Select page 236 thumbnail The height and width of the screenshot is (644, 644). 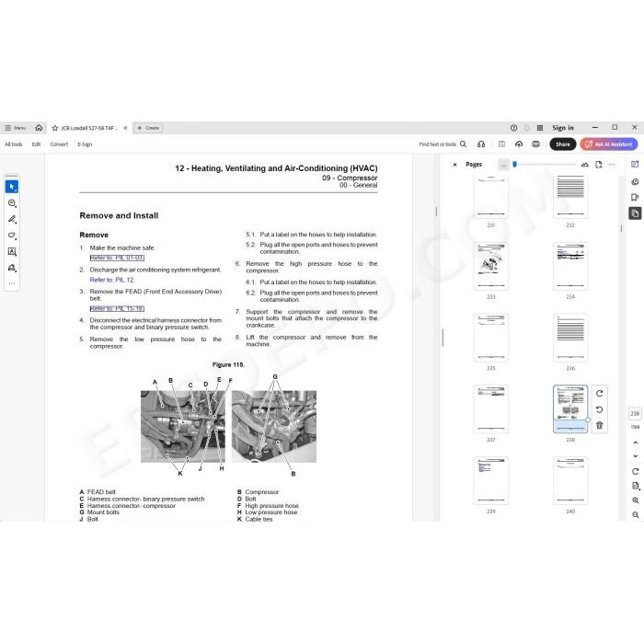570,338
